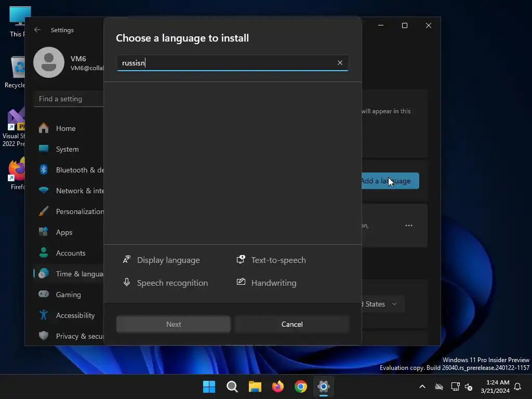Cancel the language install dialog
Viewport: 532px width, 399px height.
pos(292,324)
